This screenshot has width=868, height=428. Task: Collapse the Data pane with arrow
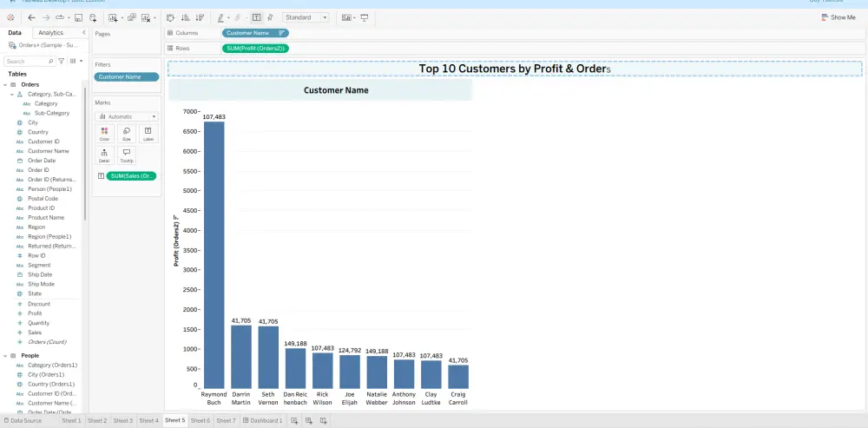(83, 33)
